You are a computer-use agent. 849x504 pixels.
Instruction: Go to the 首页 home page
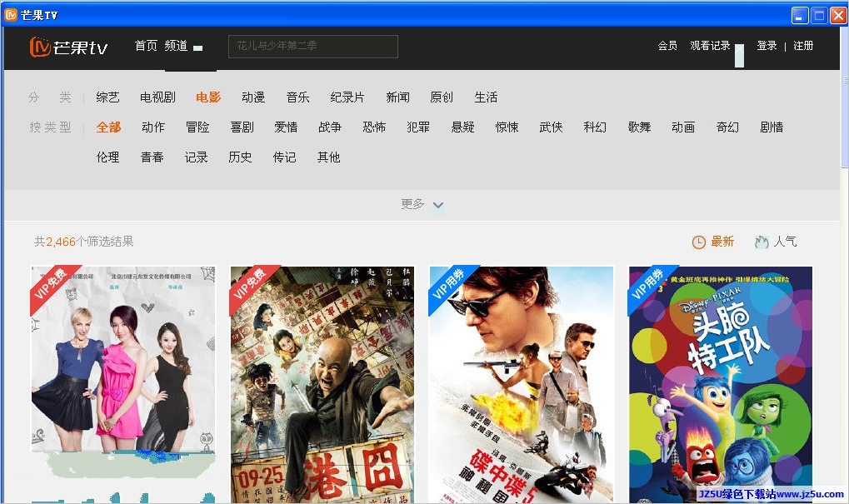pyautogui.click(x=146, y=46)
